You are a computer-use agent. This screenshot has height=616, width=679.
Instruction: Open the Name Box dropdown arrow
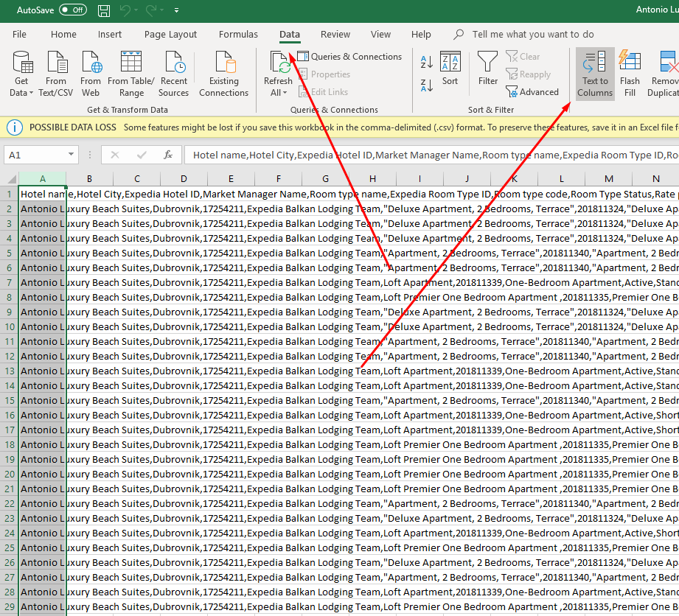[71, 155]
